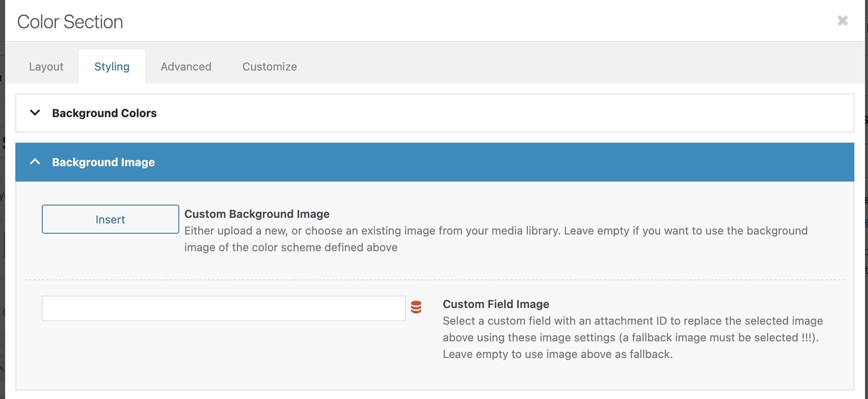Click the Custom Field Image heading
The height and width of the screenshot is (399, 868).
[495, 304]
